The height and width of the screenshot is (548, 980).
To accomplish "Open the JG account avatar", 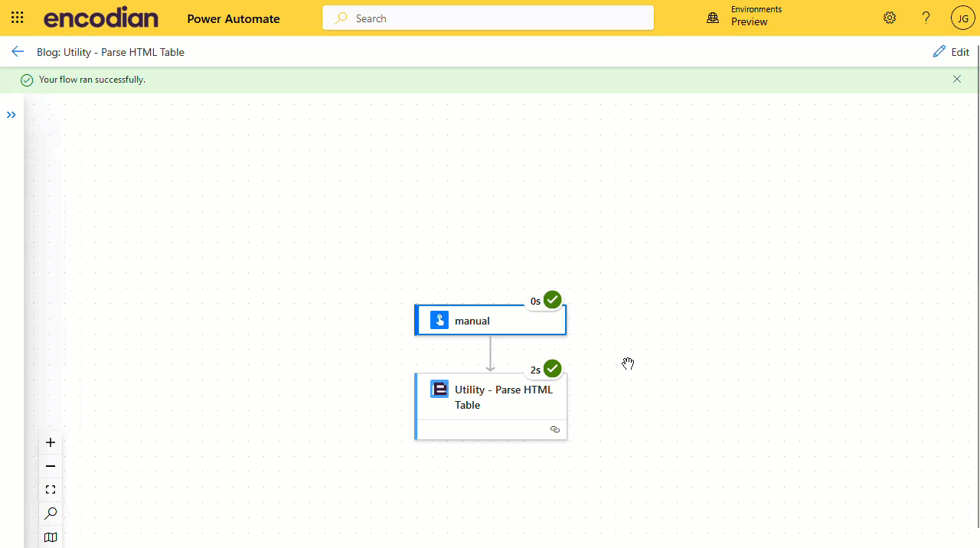I will 962,18.
